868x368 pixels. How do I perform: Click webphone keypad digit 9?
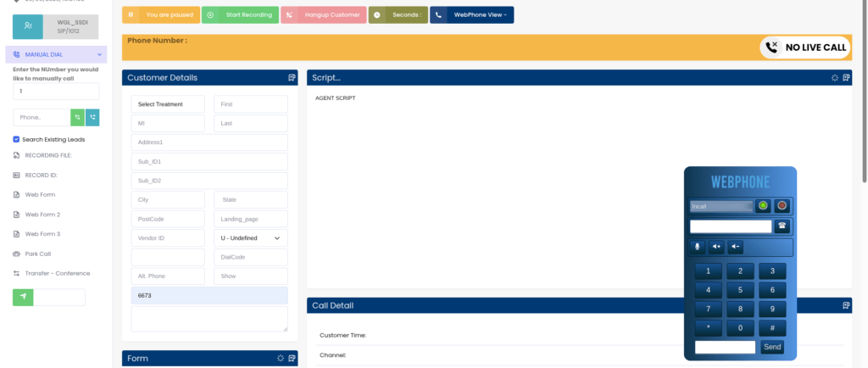pos(772,309)
